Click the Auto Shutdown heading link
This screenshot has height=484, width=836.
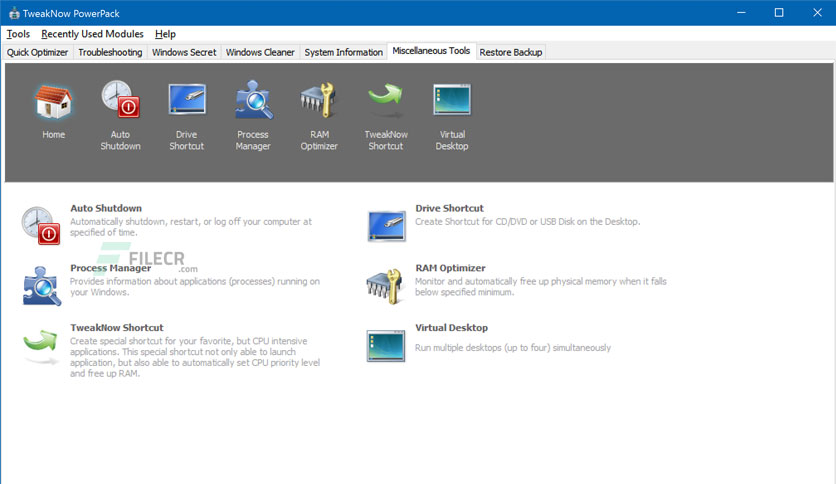coord(106,208)
